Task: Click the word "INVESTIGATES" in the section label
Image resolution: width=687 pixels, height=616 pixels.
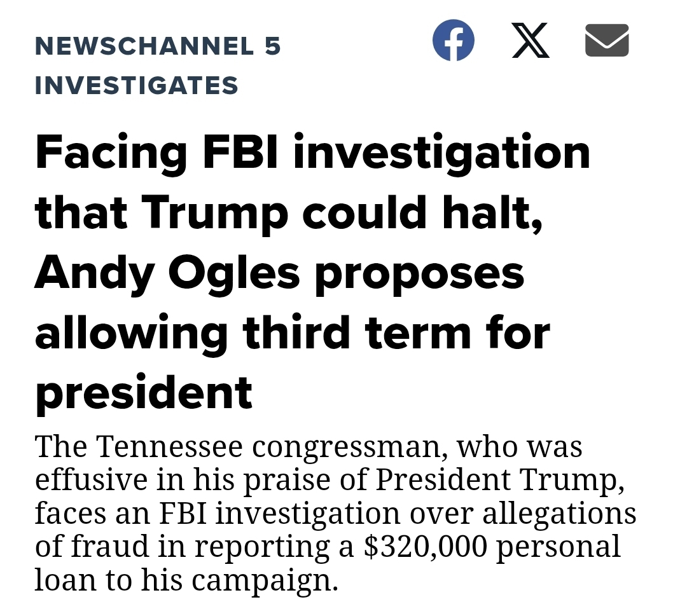Action: click(136, 85)
